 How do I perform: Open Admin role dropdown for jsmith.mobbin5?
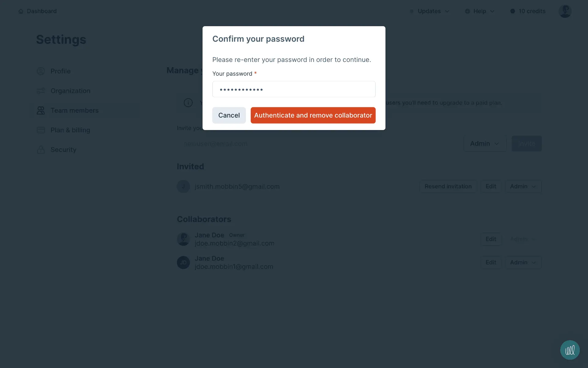click(x=523, y=186)
